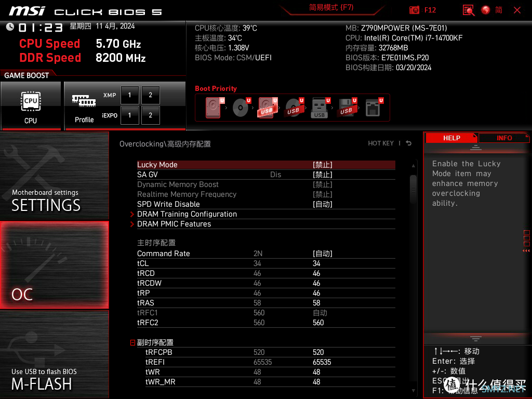This screenshot has height=399, width=532.
Task: Open the SETTINGS motherboard section
Action: (x=54, y=176)
